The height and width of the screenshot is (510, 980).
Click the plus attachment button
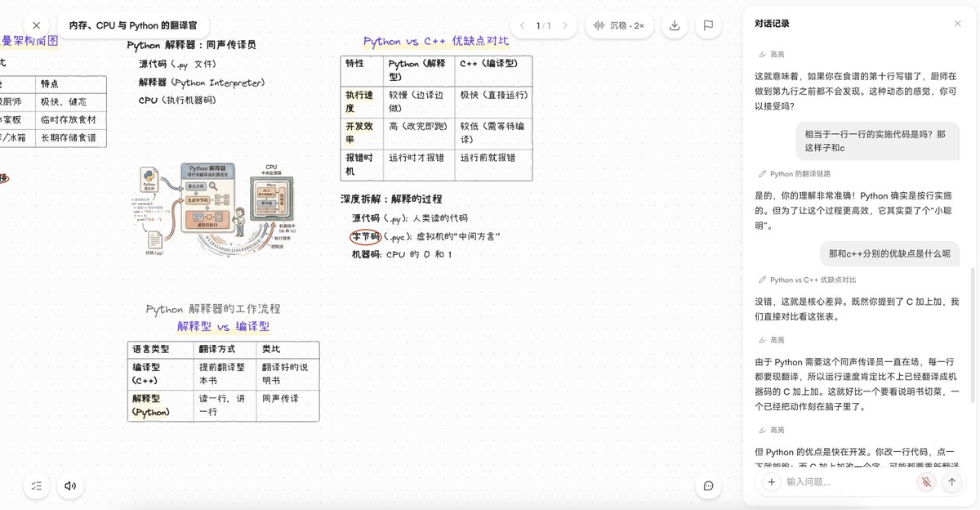click(771, 482)
